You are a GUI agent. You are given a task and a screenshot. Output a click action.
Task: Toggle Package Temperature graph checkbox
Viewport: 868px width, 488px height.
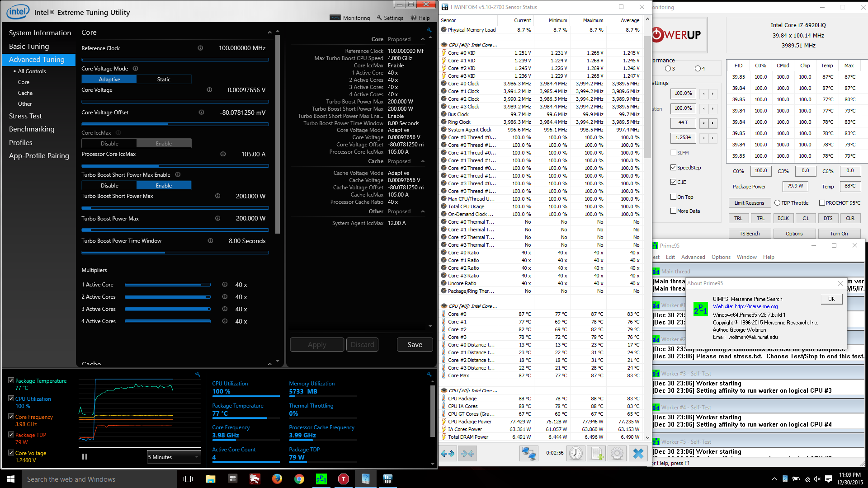coord(11,380)
